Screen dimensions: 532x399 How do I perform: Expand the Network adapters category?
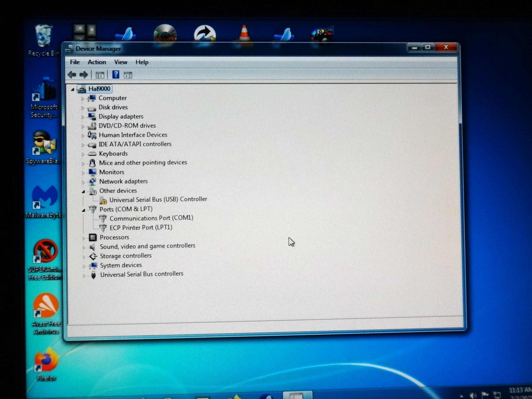83,182
